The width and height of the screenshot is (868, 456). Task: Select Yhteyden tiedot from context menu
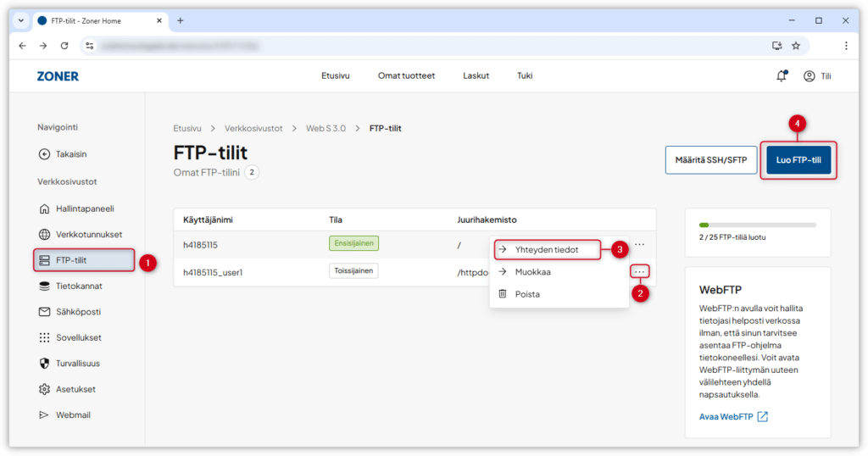[x=547, y=250]
